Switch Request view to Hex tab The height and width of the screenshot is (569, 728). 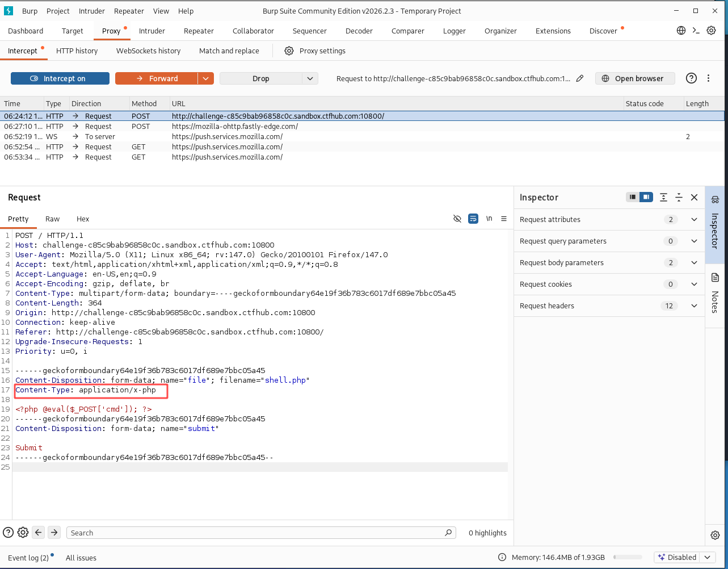point(83,219)
